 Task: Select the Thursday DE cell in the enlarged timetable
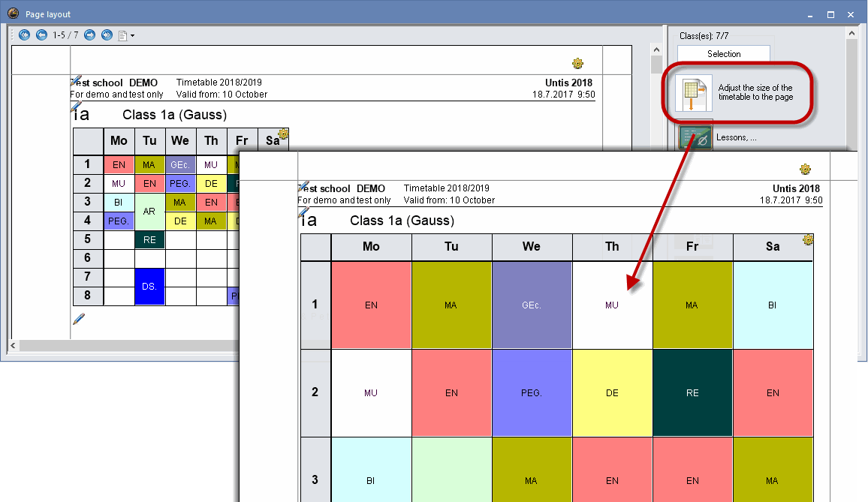click(x=612, y=393)
